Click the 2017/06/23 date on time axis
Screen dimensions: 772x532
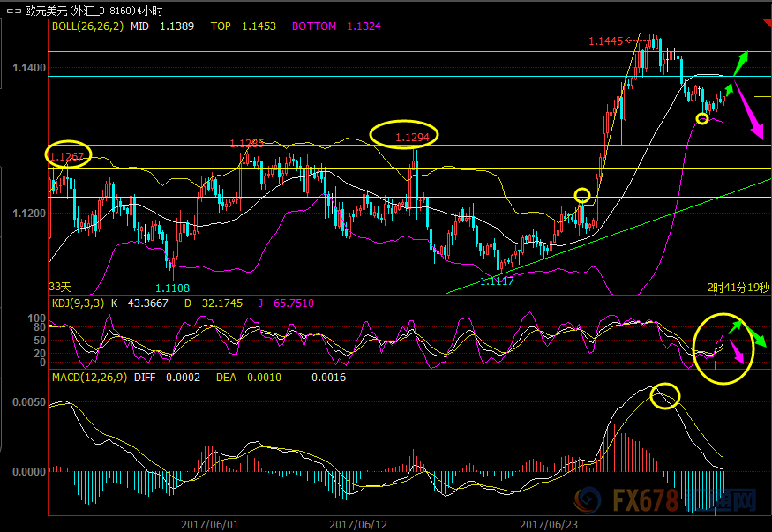click(x=549, y=525)
